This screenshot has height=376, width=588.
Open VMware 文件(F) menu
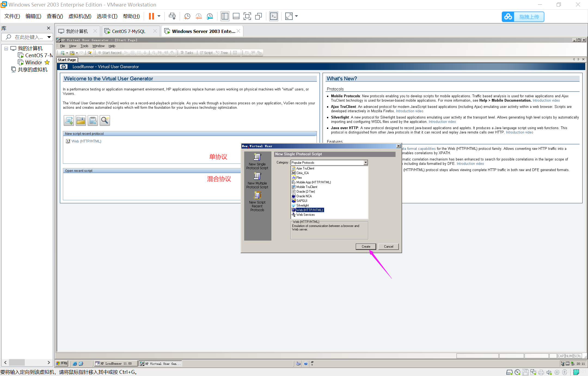coord(12,16)
